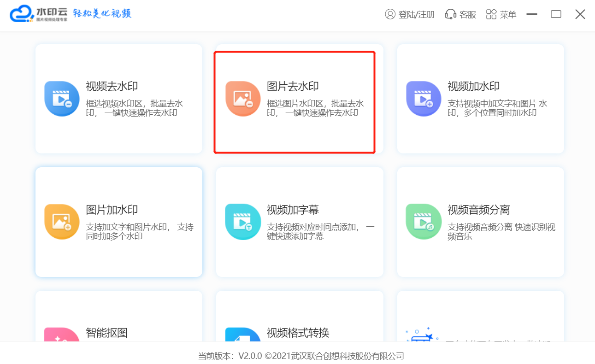Click description 支持加文字和图片水印

[x=140, y=231]
